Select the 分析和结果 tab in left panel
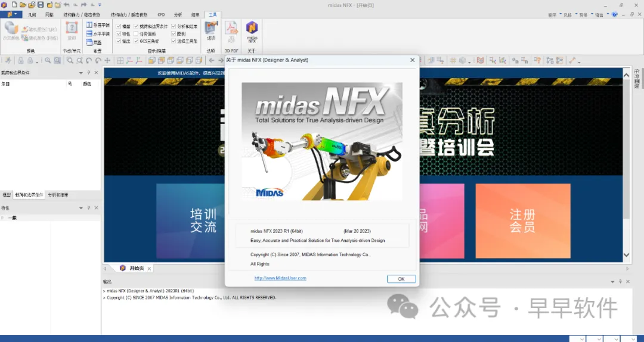The image size is (644, 342). (58, 195)
